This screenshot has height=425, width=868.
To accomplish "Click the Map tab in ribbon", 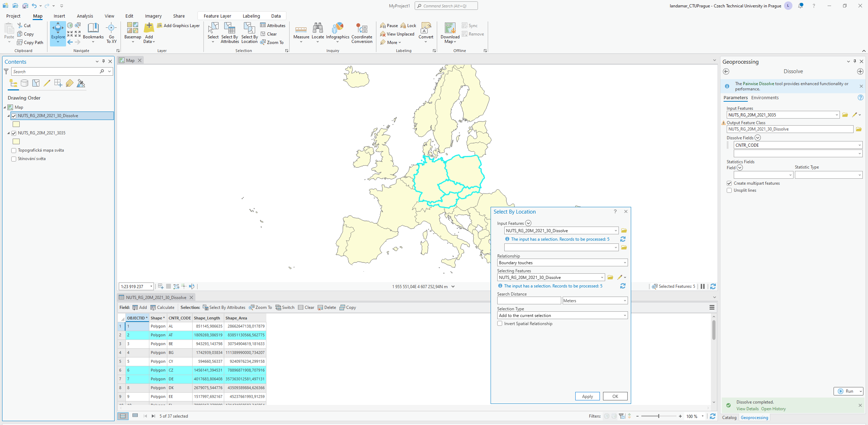I will click(x=37, y=15).
